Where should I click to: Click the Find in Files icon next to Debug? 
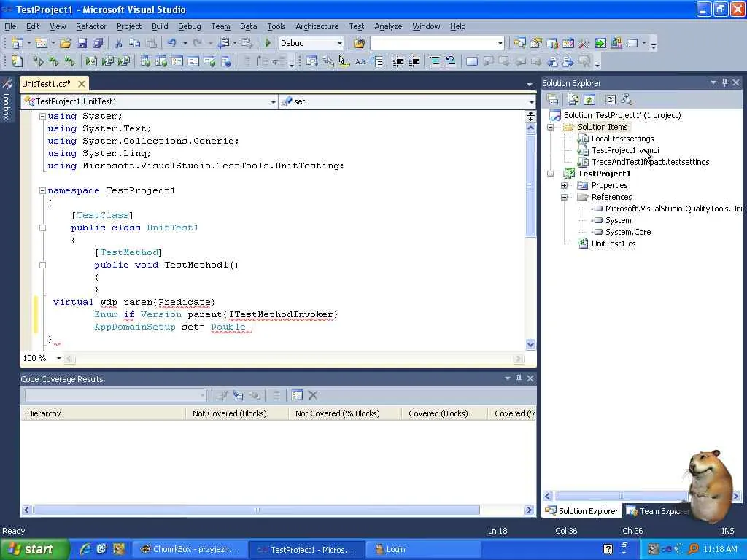(359, 43)
